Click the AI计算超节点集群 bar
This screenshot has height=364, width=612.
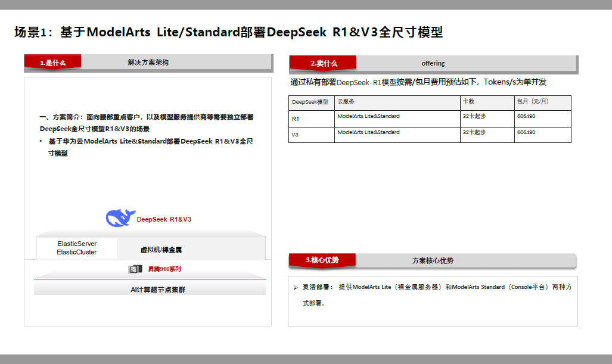(x=150, y=288)
